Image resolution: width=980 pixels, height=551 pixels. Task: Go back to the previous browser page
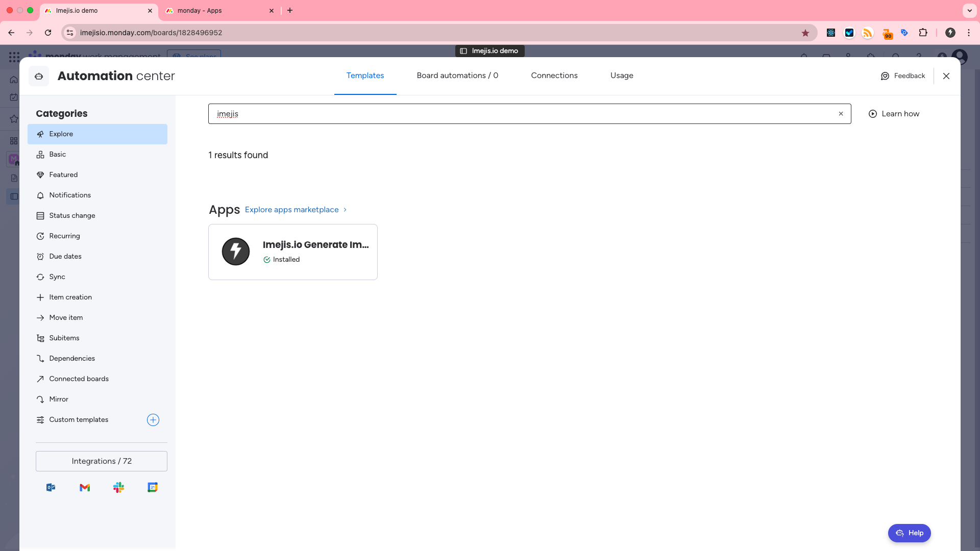tap(11, 33)
